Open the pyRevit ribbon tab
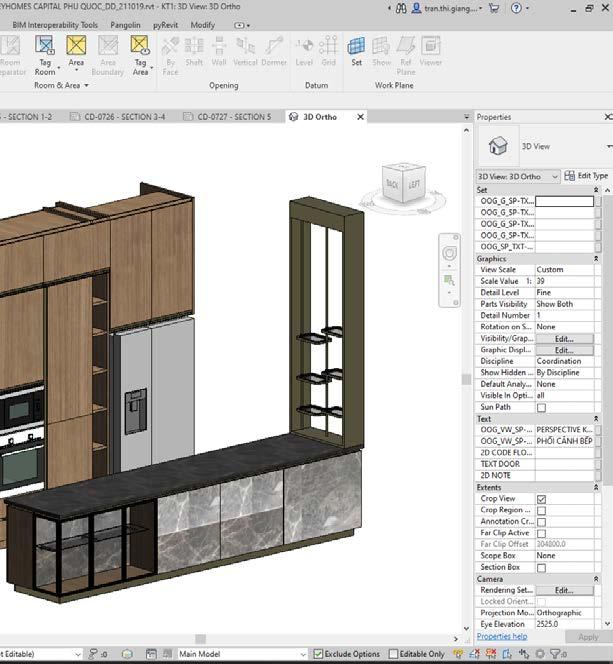This screenshot has height=664, width=613. (x=165, y=25)
